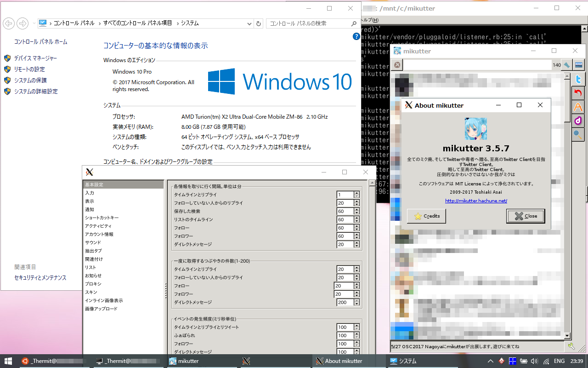Click the mikutter timeline scrollbar down arrow
Viewport: 588px width, 368px height.
click(x=567, y=336)
